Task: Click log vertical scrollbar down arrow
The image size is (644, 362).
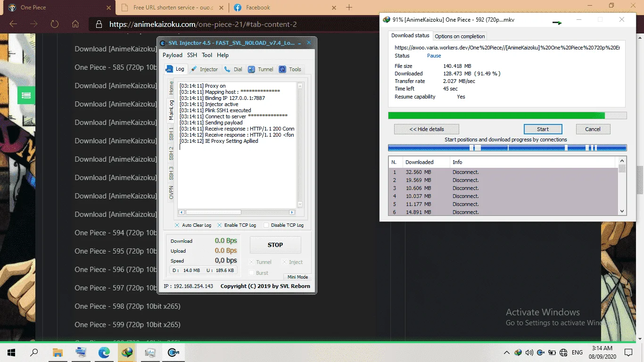Action: (299, 205)
